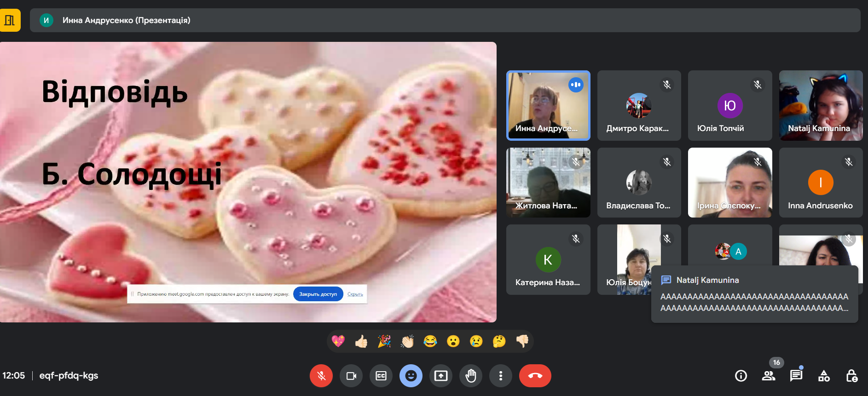Open meeting details info icon
The height and width of the screenshot is (396, 868).
tap(741, 376)
